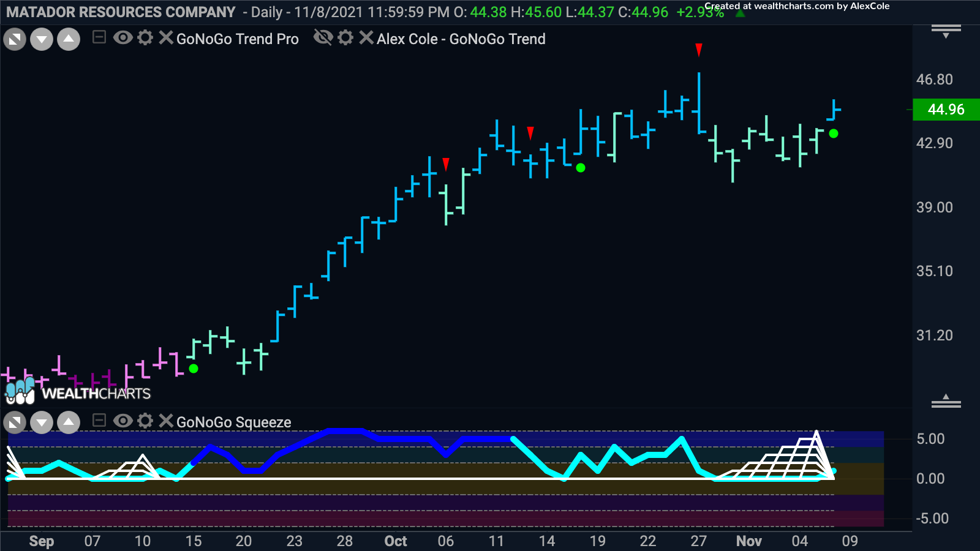Click the Squeeze pane resize icon
Viewport: 980px width, 551px height.
point(15,422)
